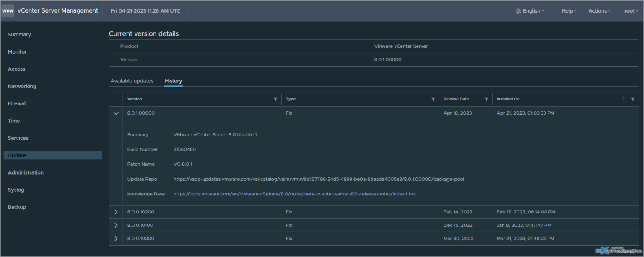Click the ascending sort arrow on Installed On
The height and width of the screenshot is (257, 644).
pos(623,99)
